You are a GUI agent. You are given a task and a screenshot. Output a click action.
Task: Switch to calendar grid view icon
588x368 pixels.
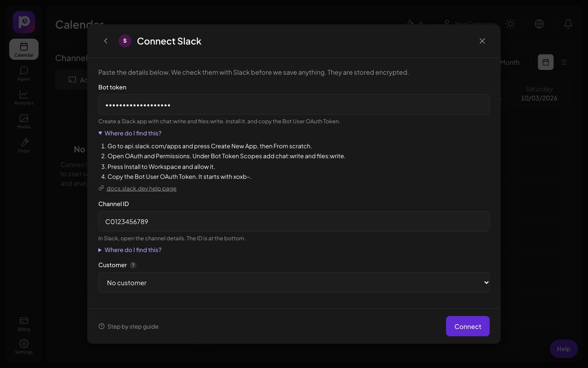[546, 62]
